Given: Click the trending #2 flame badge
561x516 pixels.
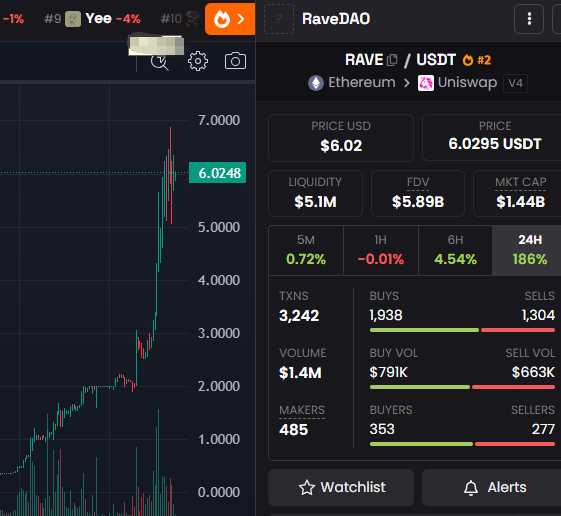Looking at the screenshot, I should (x=477, y=60).
